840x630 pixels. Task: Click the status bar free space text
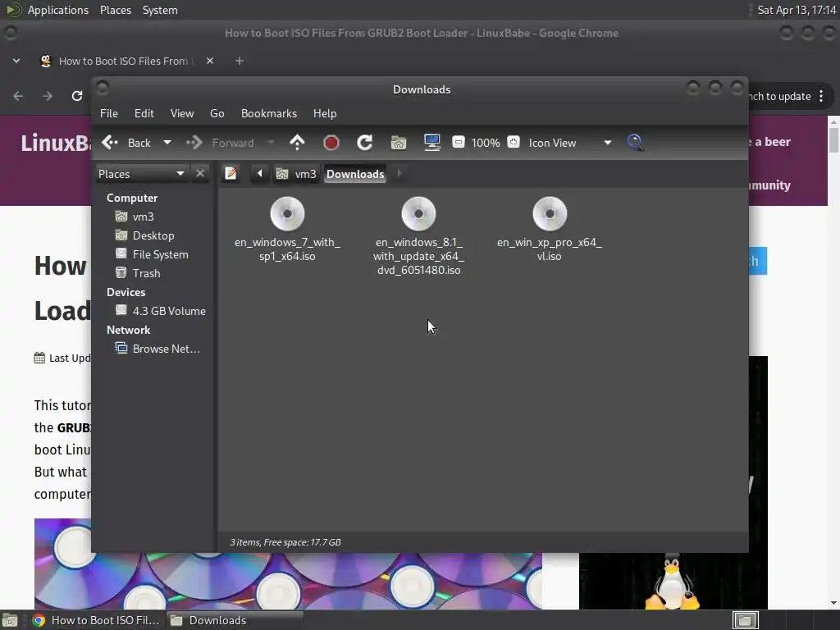[x=285, y=542]
